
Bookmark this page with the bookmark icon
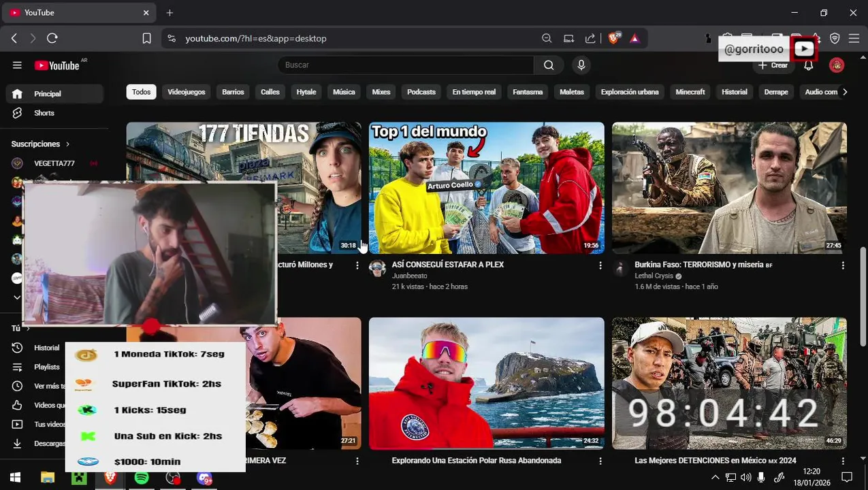point(146,39)
